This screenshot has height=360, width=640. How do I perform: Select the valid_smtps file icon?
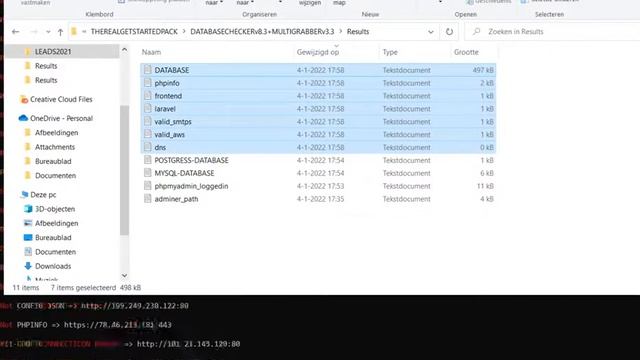tap(147, 122)
